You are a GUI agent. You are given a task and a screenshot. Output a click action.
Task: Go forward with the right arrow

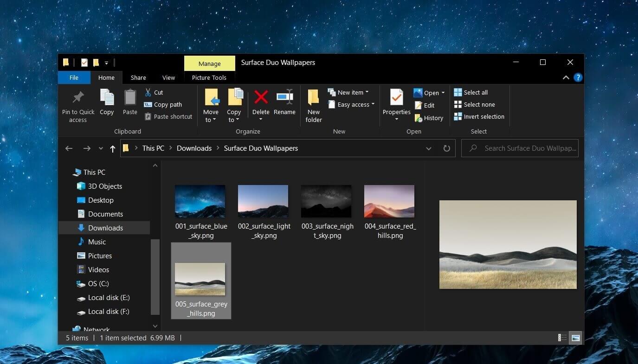click(87, 148)
